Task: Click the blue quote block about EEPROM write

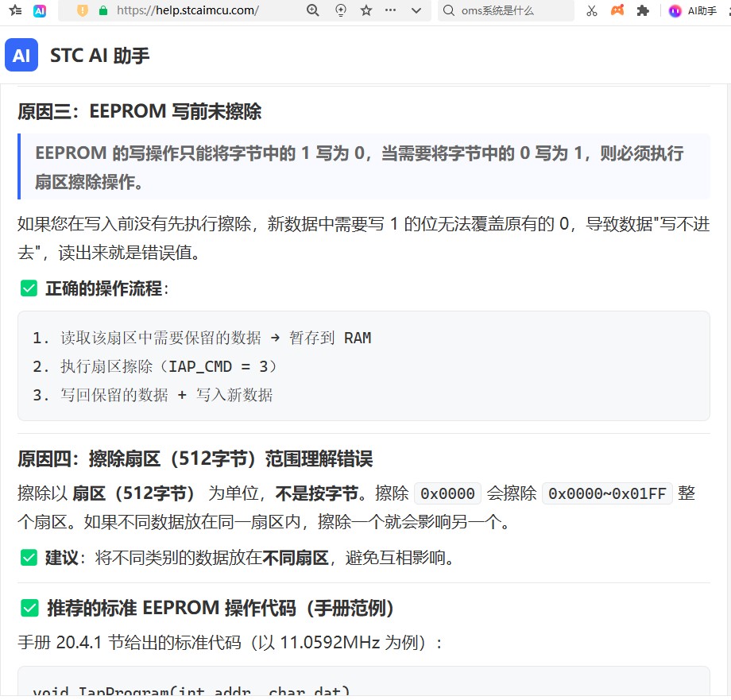Action: tap(364, 167)
